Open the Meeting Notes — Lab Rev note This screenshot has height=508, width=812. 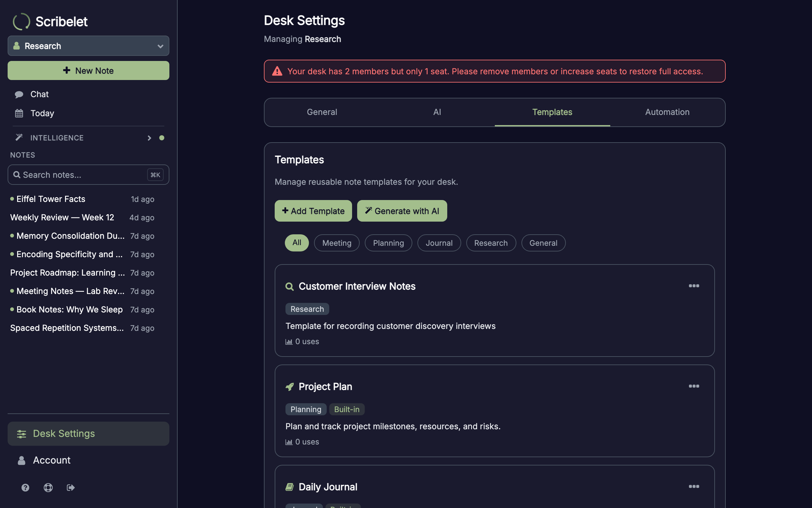(x=82, y=291)
